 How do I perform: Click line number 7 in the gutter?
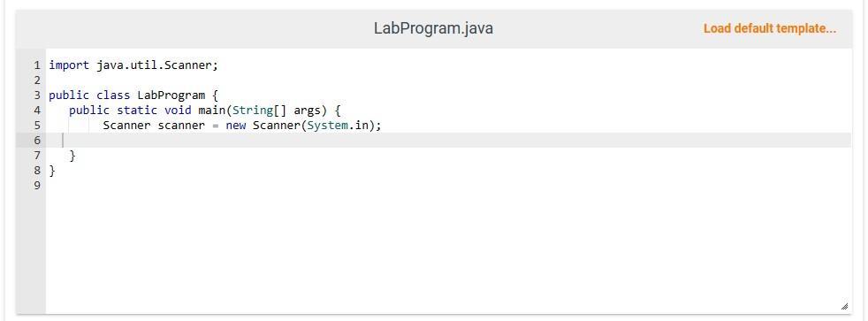point(37,155)
